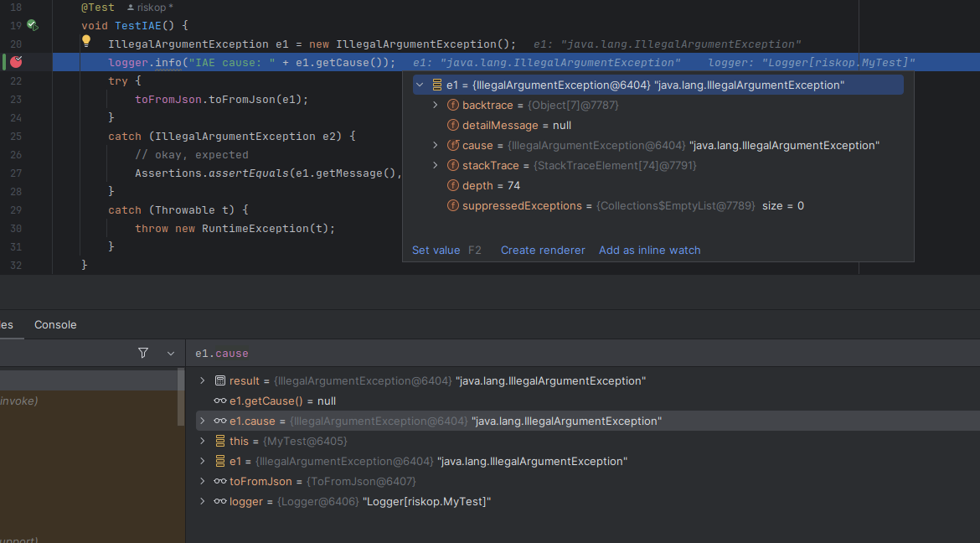Expand the toFromJson watch row
Viewport: 980px width, 543px height.
202,481
